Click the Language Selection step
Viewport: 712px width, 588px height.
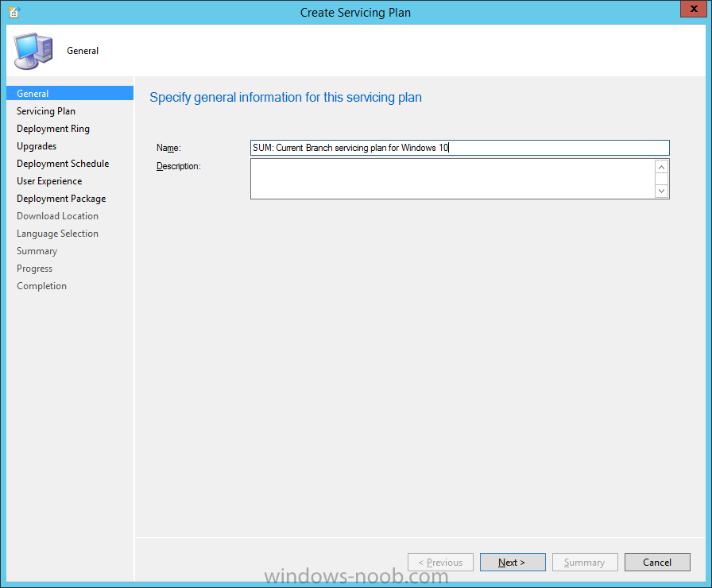click(x=58, y=234)
